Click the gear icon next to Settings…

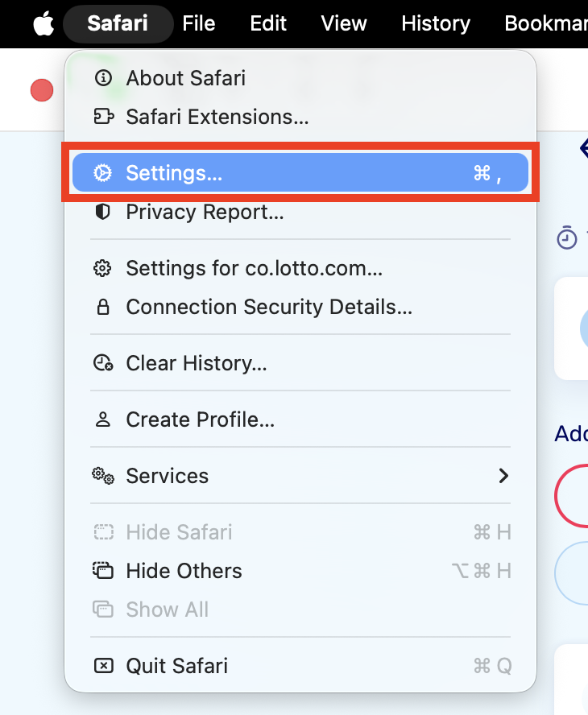pos(102,173)
